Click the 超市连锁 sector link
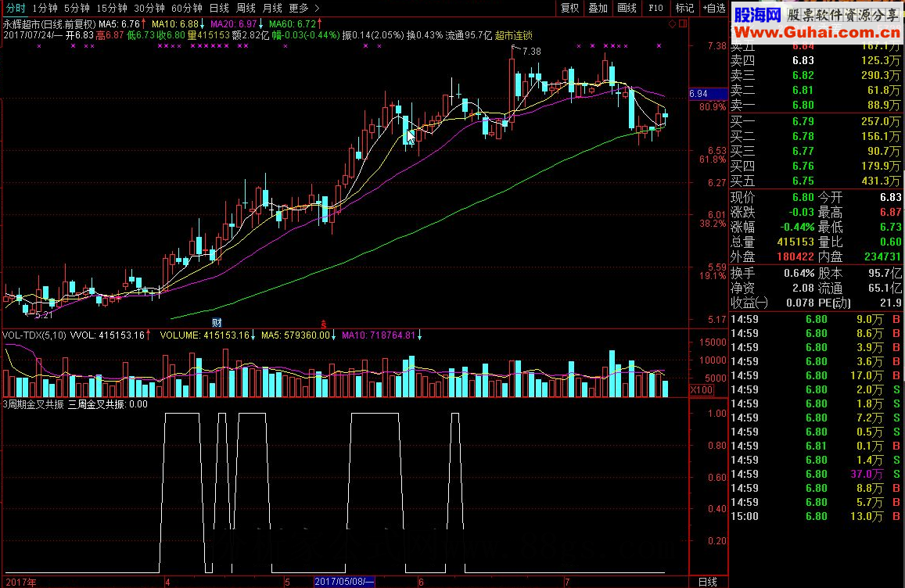Image resolution: width=905 pixels, height=588 pixels. point(514,35)
